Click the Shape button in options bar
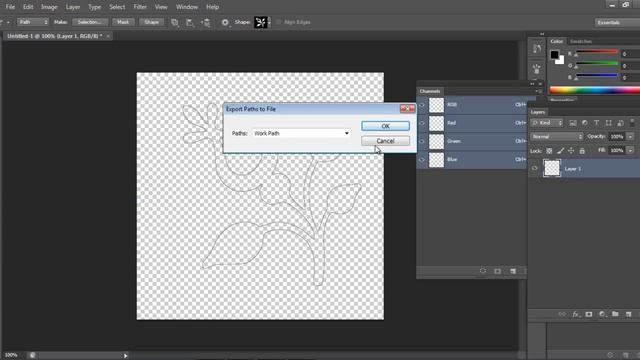The height and width of the screenshot is (360, 640). tap(151, 22)
